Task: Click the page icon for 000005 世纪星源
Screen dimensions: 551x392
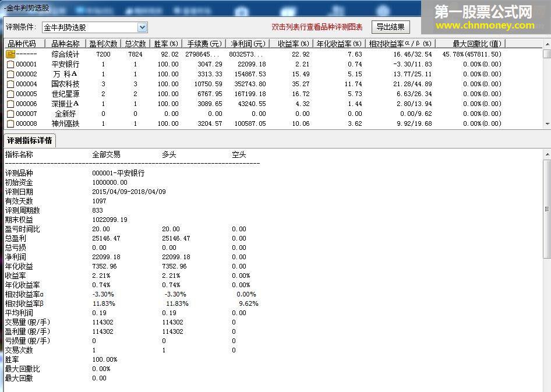Action: click(10, 94)
